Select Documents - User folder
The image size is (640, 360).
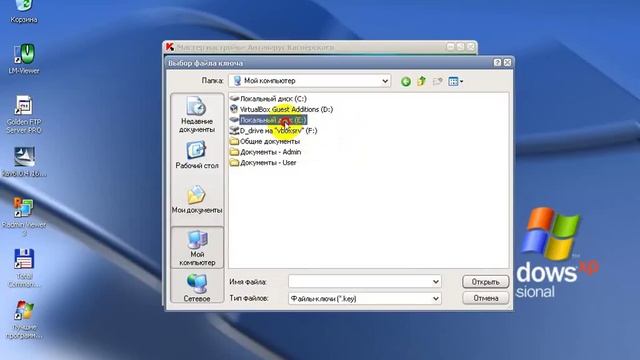[x=263, y=162]
